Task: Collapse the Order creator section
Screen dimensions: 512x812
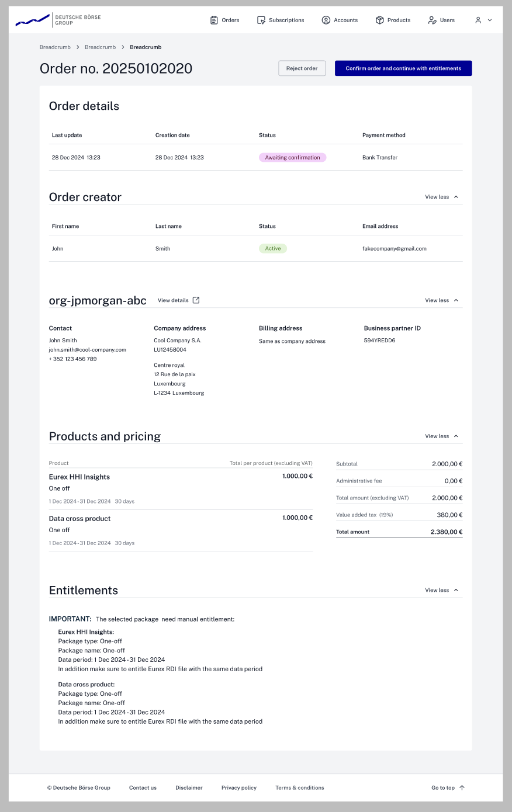Action: [x=441, y=197]
